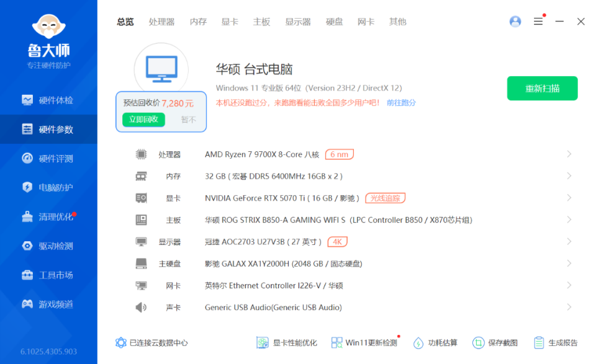Open the hamburger menu
The image size is (596, 364).
pos(538,21)
